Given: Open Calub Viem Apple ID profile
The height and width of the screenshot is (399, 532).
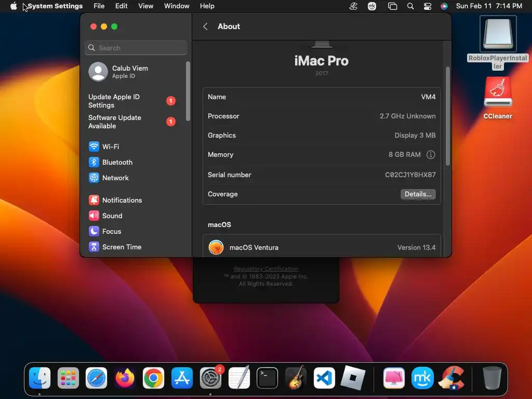Looking at the screenshot, I should click(118, 72).
